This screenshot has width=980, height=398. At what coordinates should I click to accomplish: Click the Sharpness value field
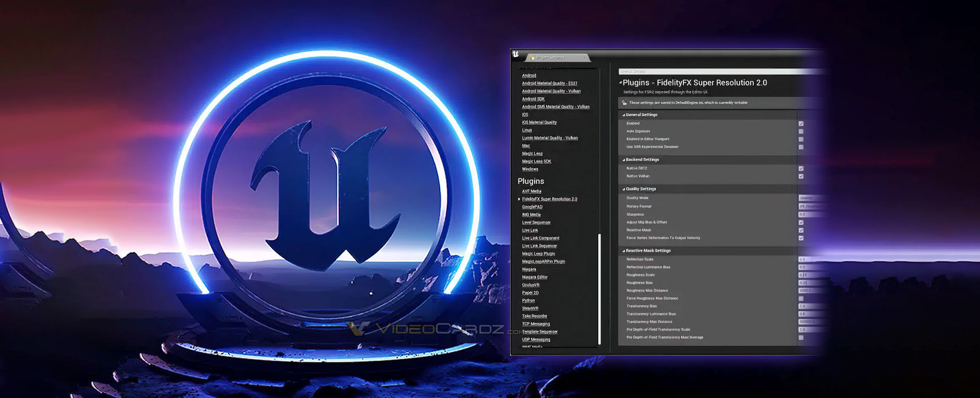812,214
